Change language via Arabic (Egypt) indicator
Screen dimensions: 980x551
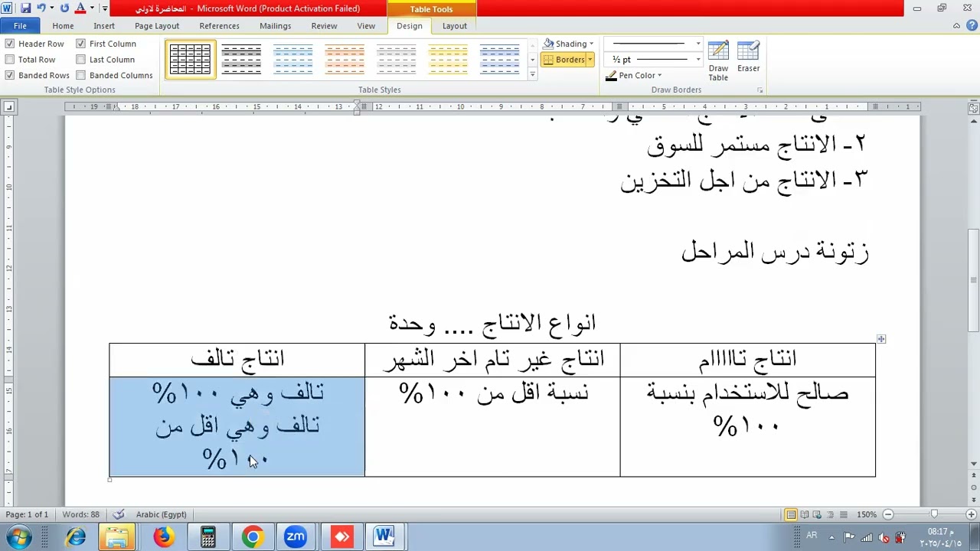coord(161,514)
